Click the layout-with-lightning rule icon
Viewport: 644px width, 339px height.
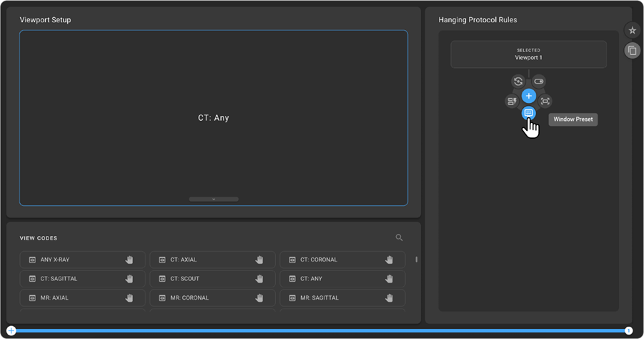[512, 102]
